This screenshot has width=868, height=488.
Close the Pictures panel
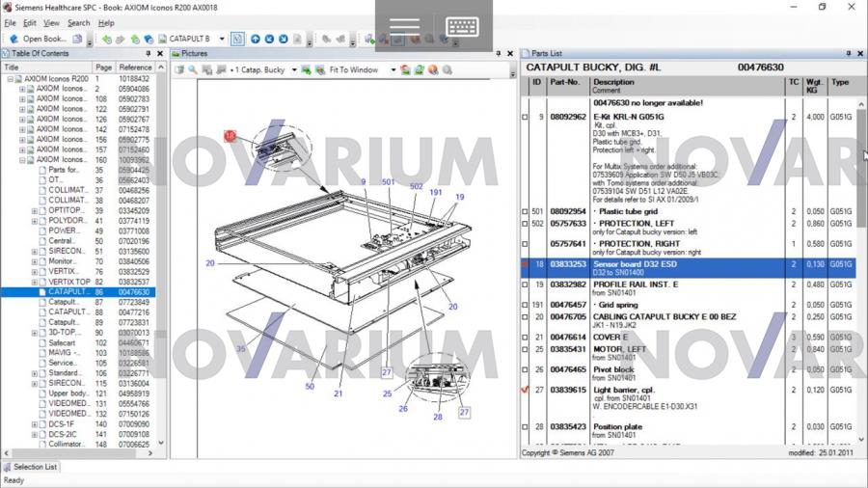[x=510, y=54]
